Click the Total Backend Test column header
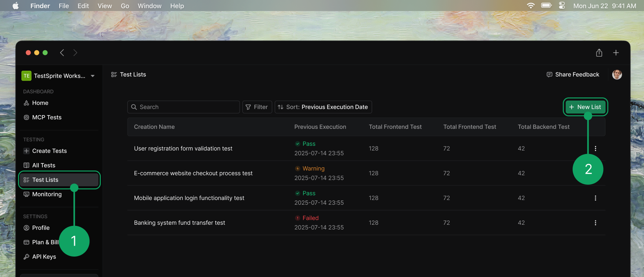Screen dimensions: 644x277 (x=544, y=127)
